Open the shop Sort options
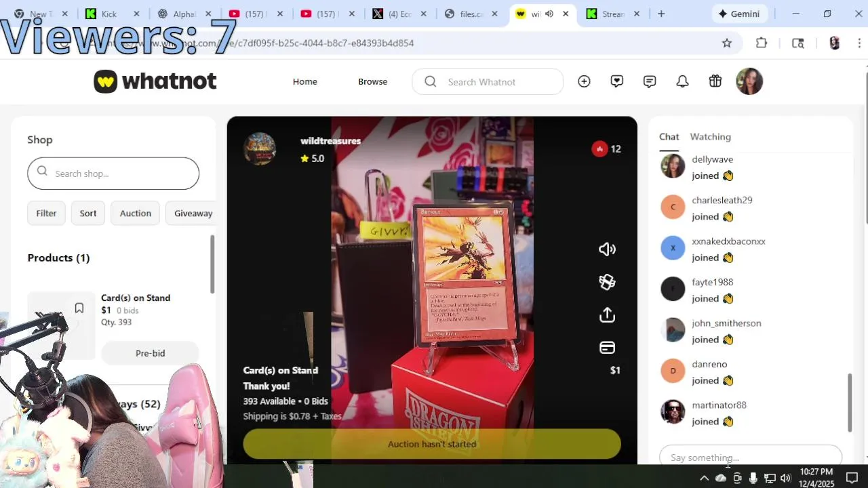 coord(88,213)
